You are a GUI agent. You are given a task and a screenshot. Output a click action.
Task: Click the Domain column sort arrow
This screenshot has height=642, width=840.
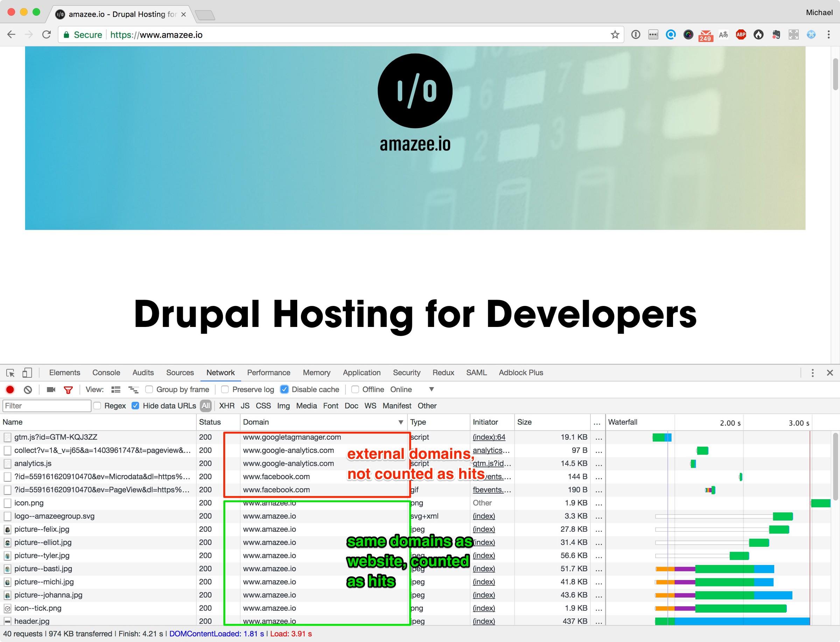pyautogui.click(x=400, y=422)
